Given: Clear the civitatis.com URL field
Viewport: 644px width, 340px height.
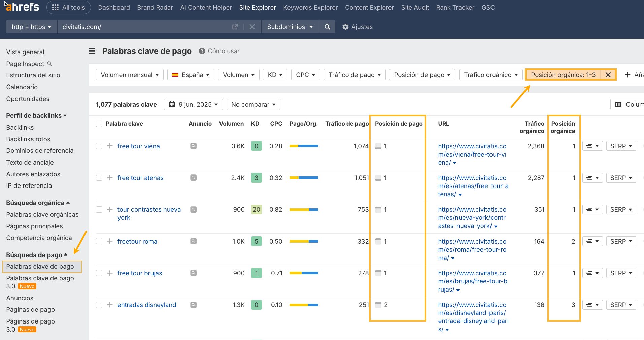Looking at the screenshot, I should click(252, 27).
